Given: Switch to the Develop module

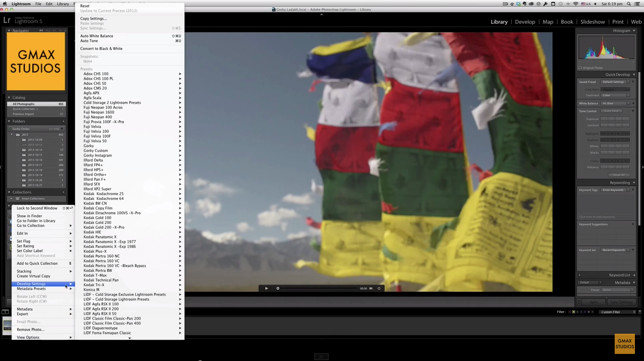Looking at the screenshot, I should (525, 22).
